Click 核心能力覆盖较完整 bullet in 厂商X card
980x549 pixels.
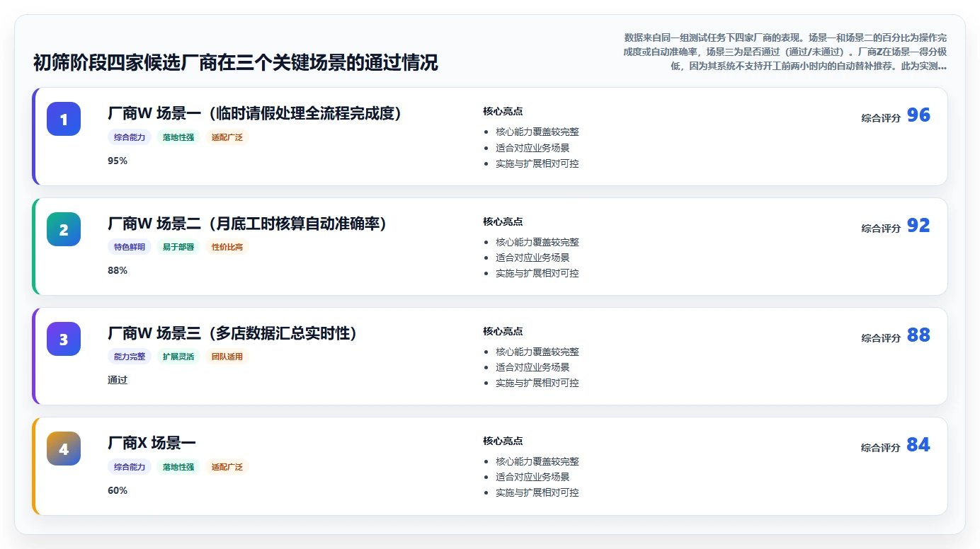(537, 461)
